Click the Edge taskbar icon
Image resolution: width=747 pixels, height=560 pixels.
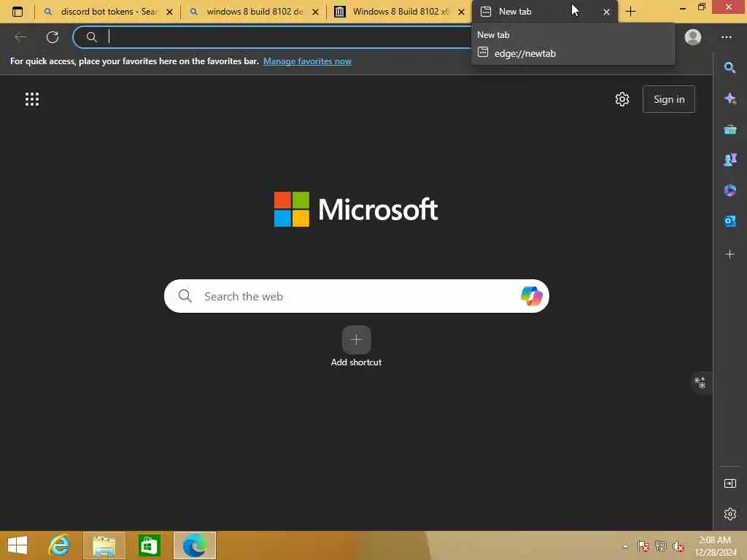195,545
